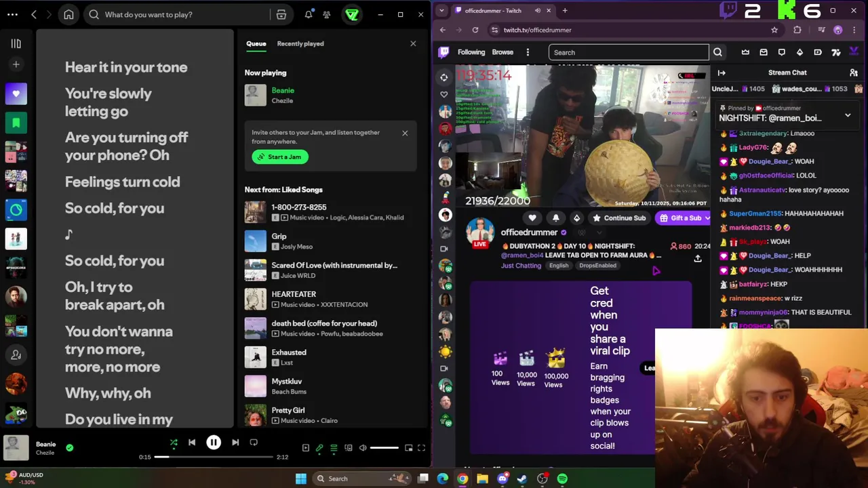This screenshot has width=868, height=488.
Task: Open Twitch inbox notifications
Action: coord(764,52)
